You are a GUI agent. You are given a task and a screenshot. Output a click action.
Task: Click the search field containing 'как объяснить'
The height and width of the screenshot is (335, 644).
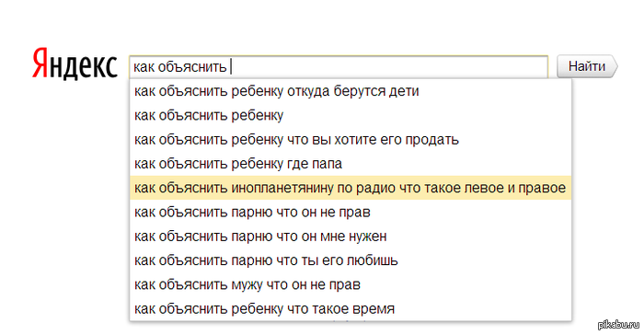pos(339,66)
